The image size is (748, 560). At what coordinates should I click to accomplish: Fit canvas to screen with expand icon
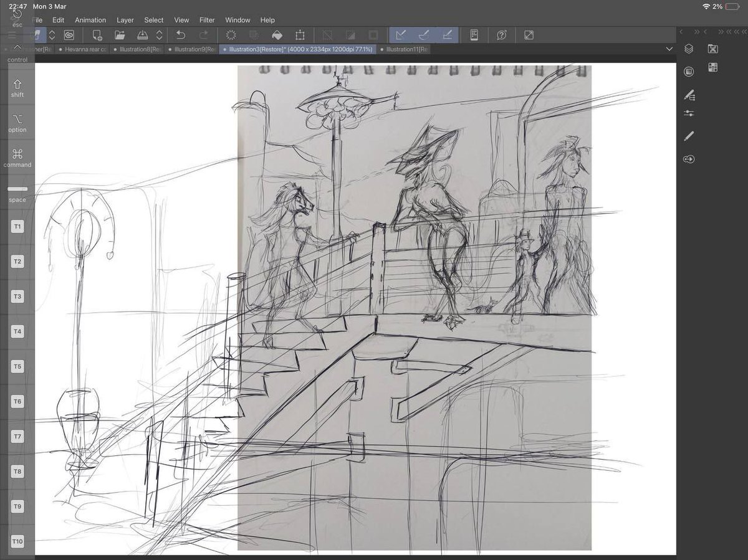[529, 35]
